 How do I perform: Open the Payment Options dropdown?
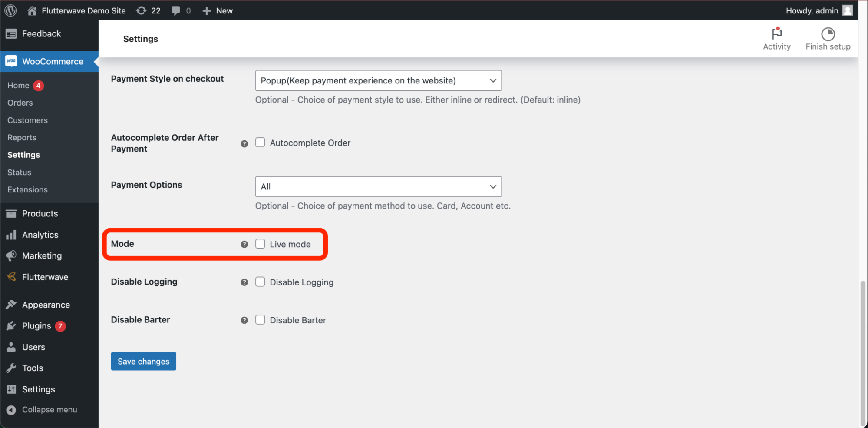point(378,186)
